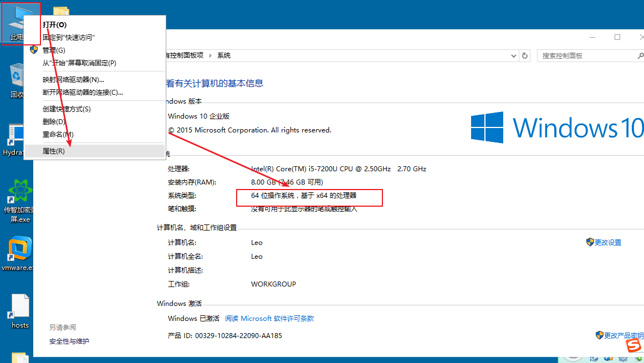644x363 pixels.
Task: Click the 安全性与维护 link
Action: coord(69,341)
